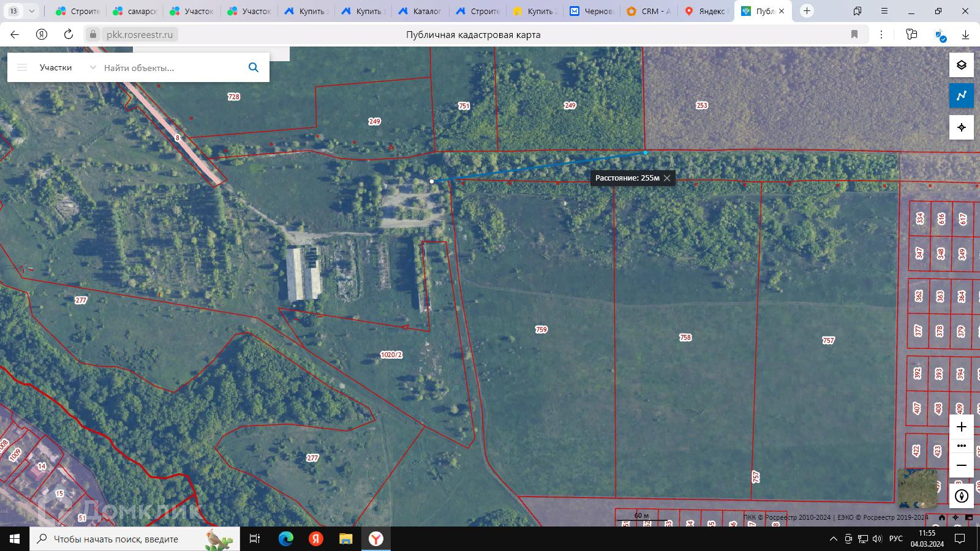This screenshot has height=551, width=980.
Task: Open more map options (three dots)
Action: click(962, 446)
